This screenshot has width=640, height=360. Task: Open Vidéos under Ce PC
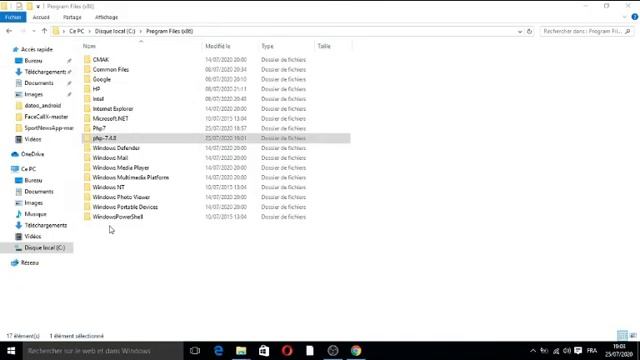[33, 236]
